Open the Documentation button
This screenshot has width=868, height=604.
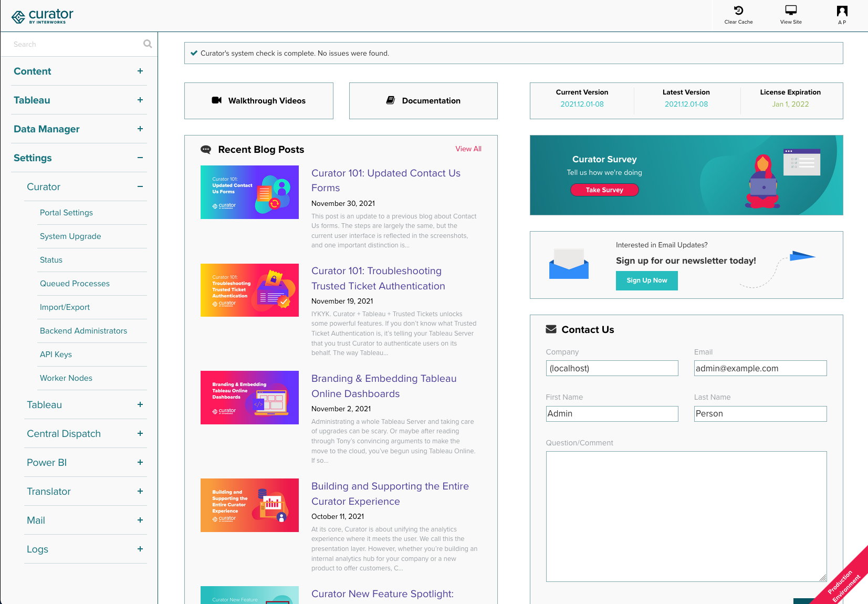point(423,101)
